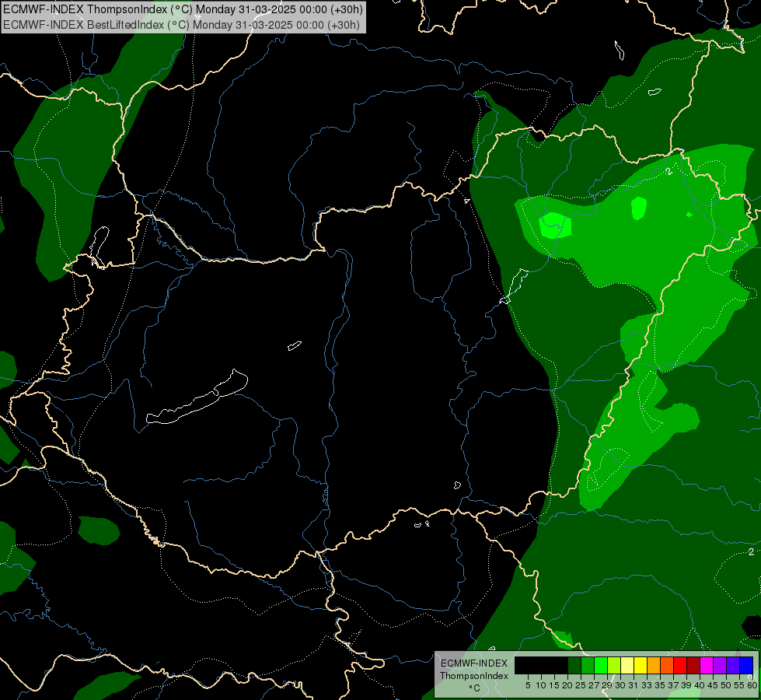
Task: Click the legend scale value 50
Action: point(726,685)
